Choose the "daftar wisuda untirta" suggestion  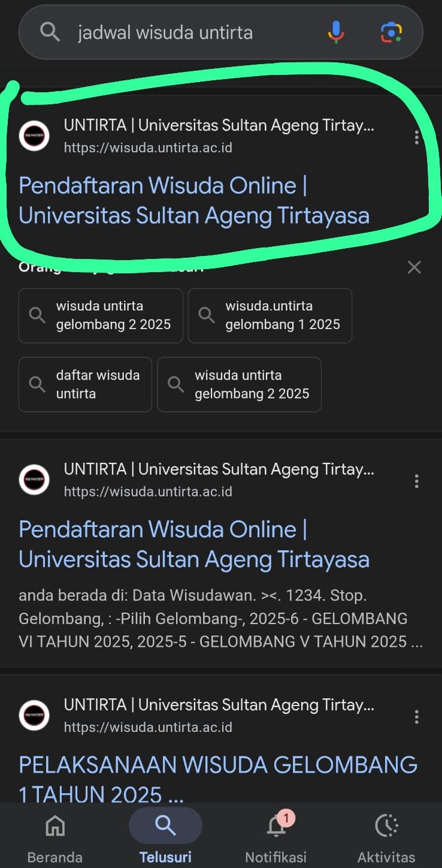[85, 384]
